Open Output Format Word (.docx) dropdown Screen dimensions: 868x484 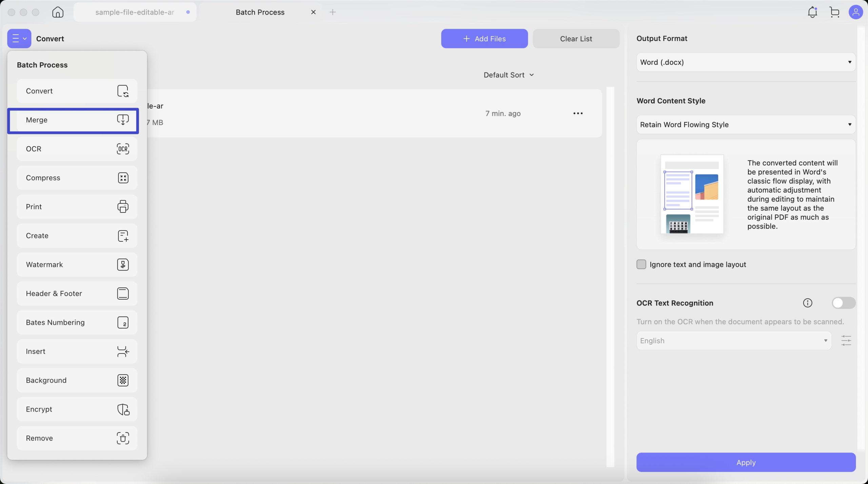[746, 62]
